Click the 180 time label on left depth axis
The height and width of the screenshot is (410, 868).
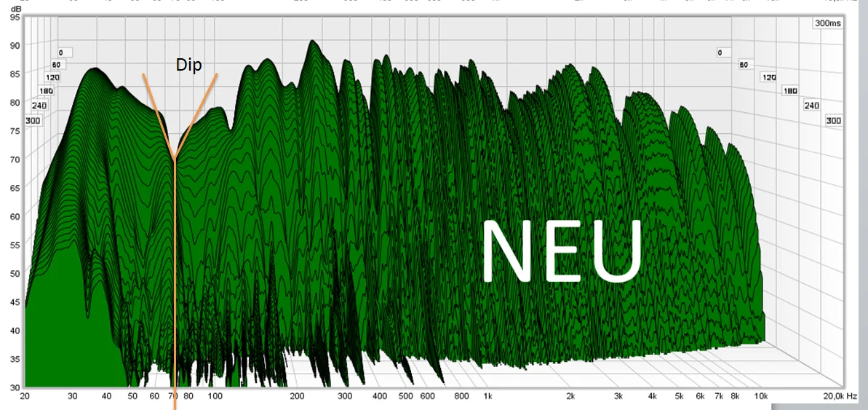(47, 91)
